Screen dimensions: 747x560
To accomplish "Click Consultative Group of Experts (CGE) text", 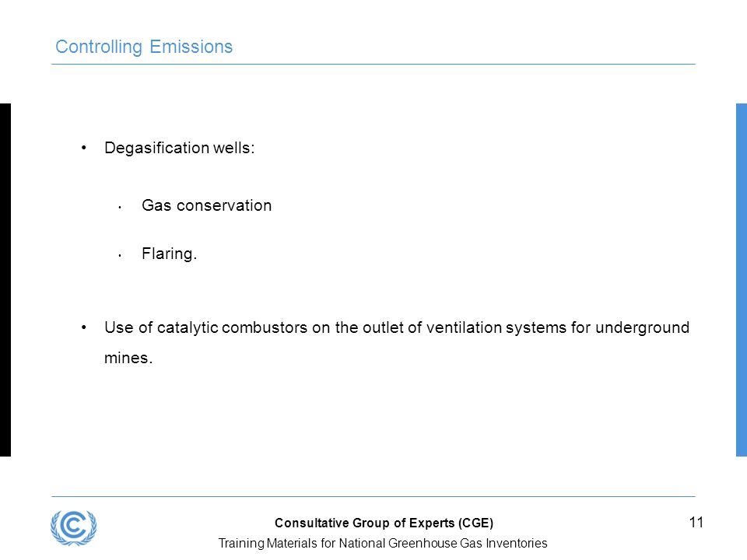I will click(384, 523).
